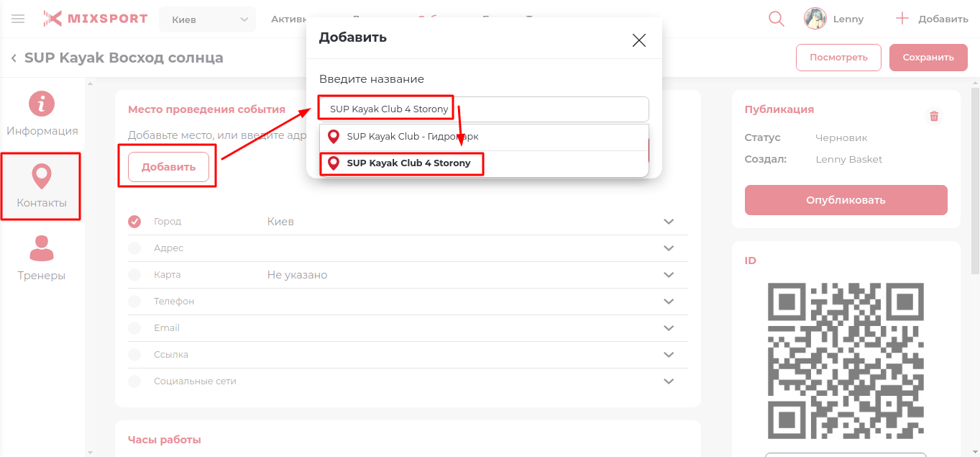
Task: Expand the Социальные сети row
Action: (x=669, y=381)
